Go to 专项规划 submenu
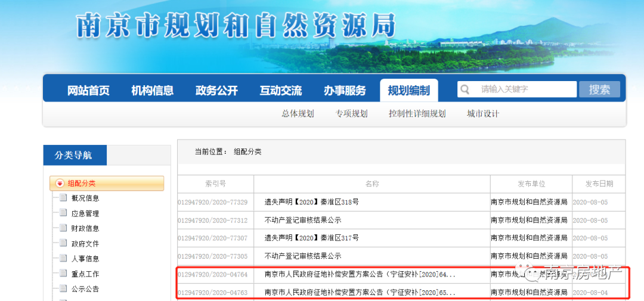The image size is (644, 301). (351, 114)
